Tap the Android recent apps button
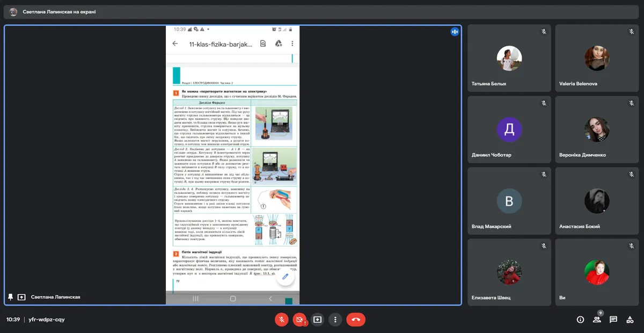This screenshot has width=644, height=333. pyautogui.click(x=195, y=299)
